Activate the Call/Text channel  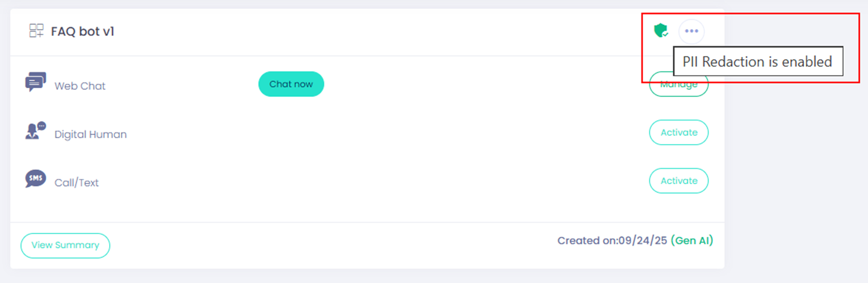(678, 181)
